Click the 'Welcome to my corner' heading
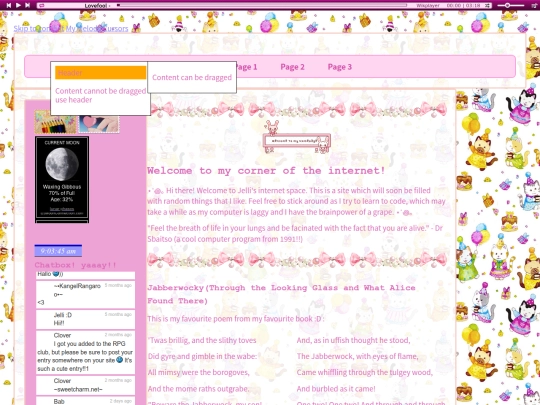 coord(266,171)
